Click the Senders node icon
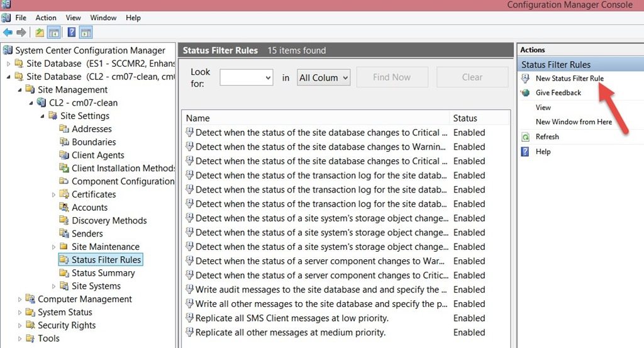The image size is (644, 348). coord(64,233)
